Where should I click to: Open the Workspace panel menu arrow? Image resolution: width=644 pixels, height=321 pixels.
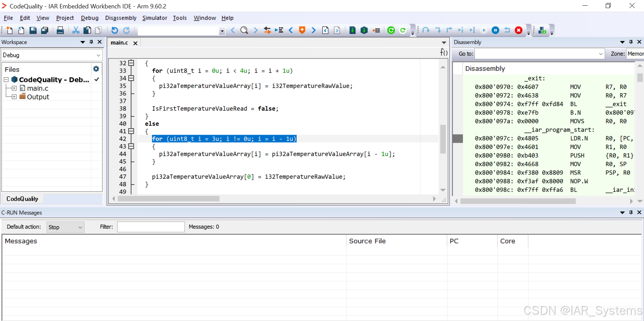pos(83,42)
